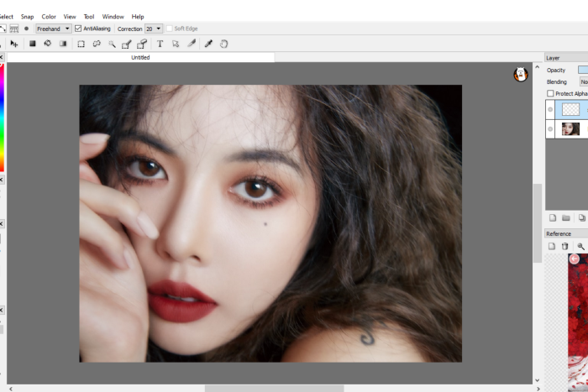Open the Correction value dropdown
This screenshot has width=588, height=392.
pos(154,29)
